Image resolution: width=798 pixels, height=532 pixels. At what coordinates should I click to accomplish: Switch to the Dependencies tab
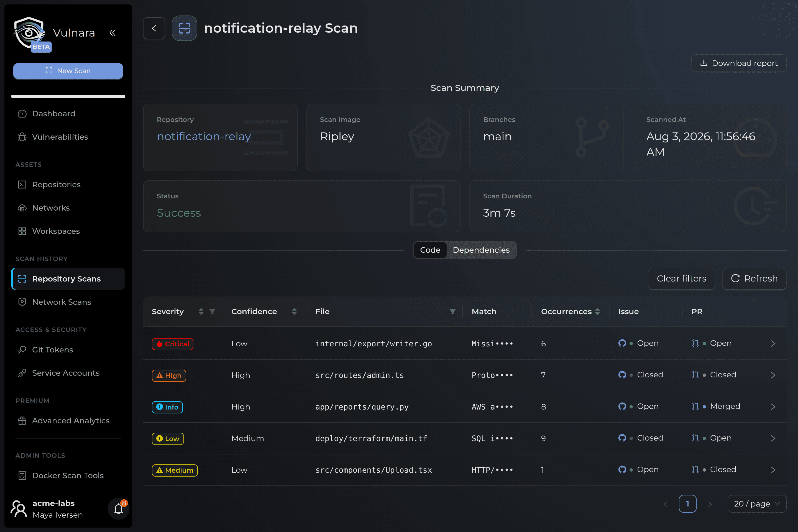coord(481,250)
